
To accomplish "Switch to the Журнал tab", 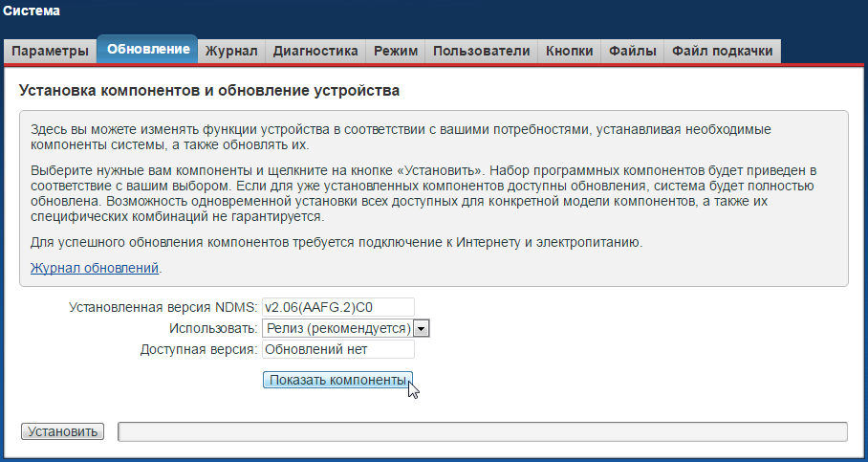I will tap(231, 51).
